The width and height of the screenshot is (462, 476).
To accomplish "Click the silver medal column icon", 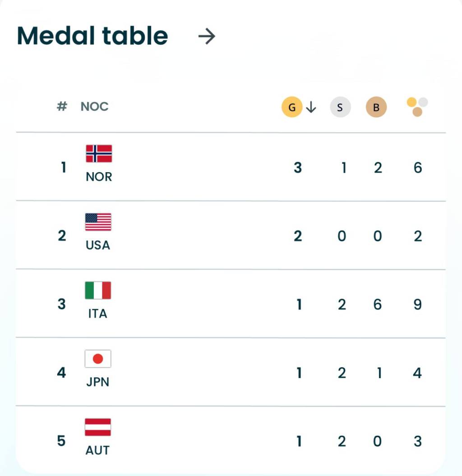I will [x=340, y=107].
